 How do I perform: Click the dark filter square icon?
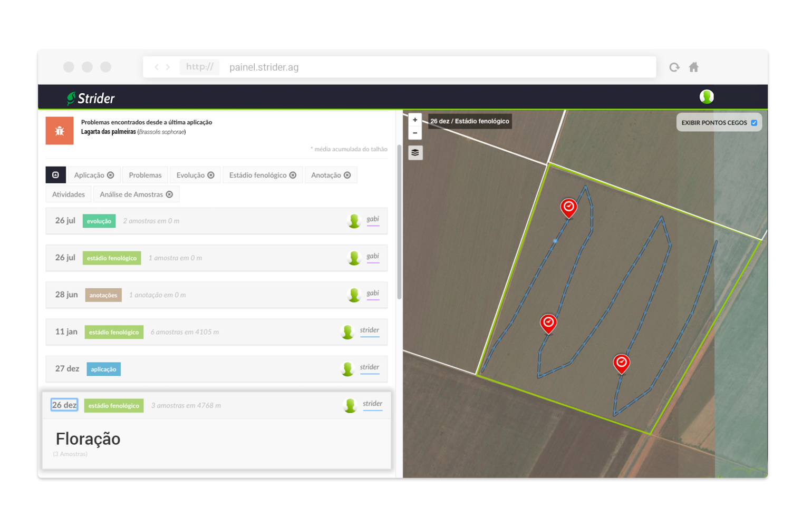pyautogui.click(x=56, y=175)
